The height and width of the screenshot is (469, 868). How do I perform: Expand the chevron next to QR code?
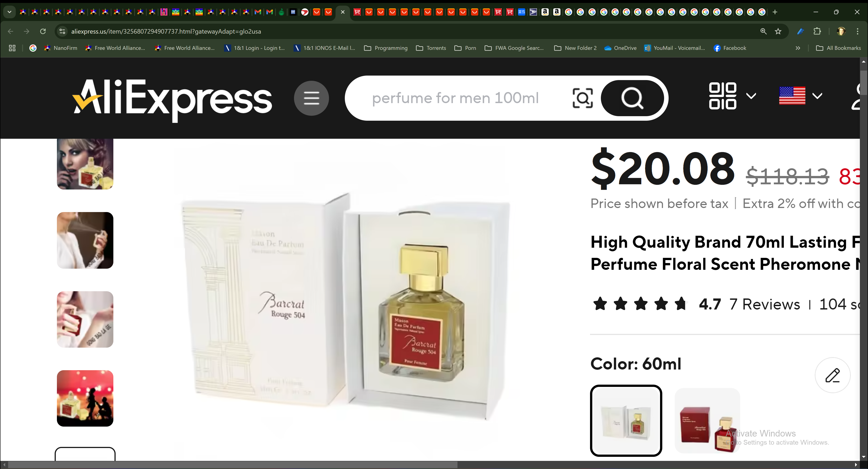751,96
